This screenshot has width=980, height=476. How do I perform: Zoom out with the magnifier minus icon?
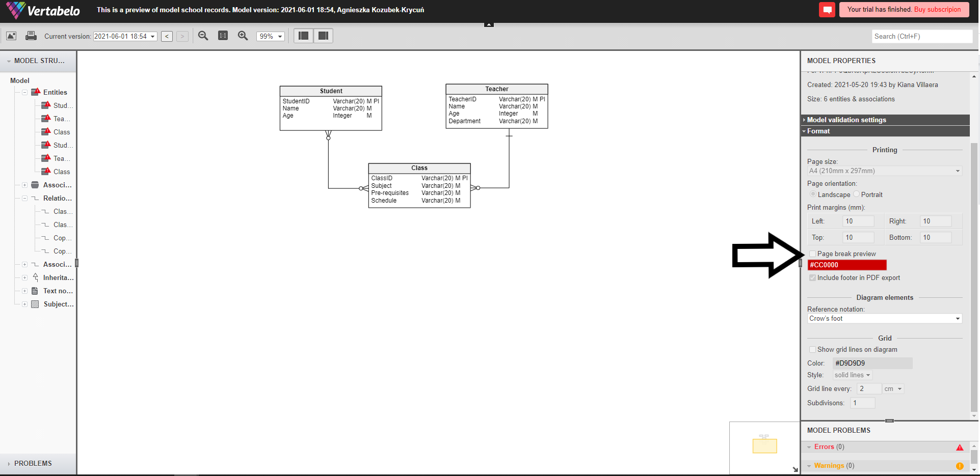[203, 36]
